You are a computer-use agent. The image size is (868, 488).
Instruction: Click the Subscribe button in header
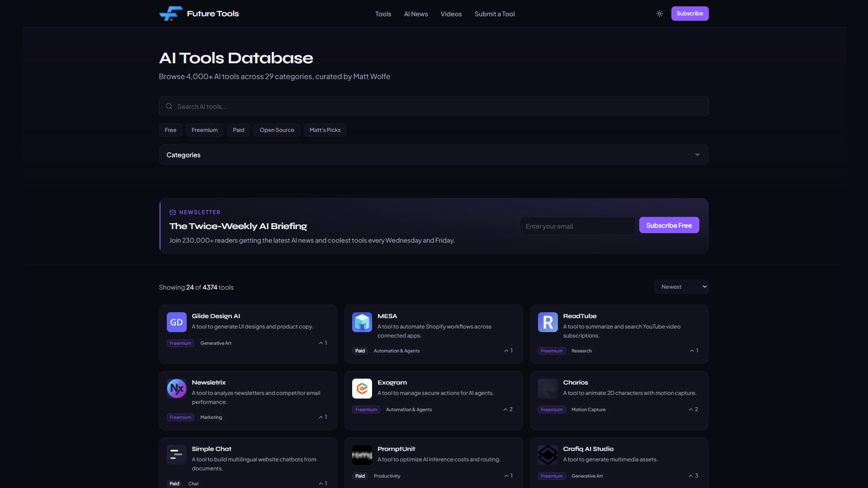[x=690, y=14]
